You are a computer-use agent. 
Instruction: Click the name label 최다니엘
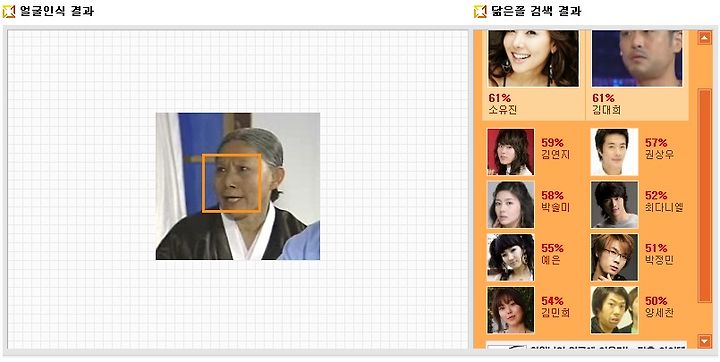pos(664,208)
